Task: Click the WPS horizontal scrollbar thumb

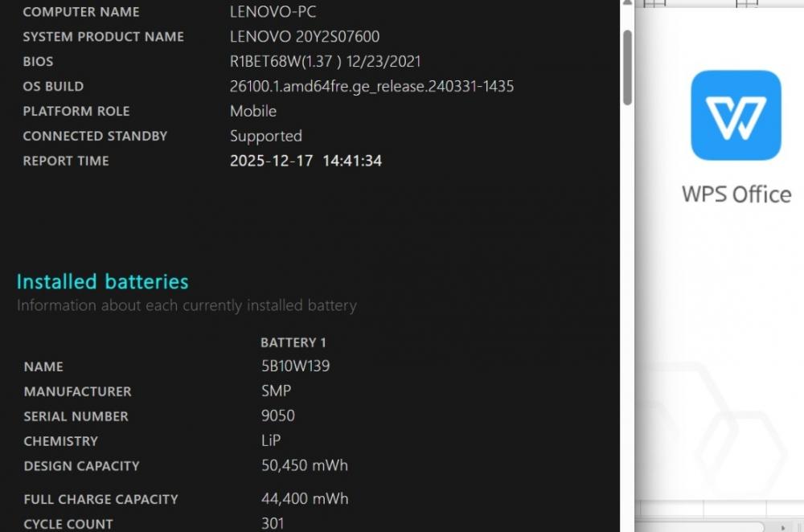Action: [x=699, y=527]
